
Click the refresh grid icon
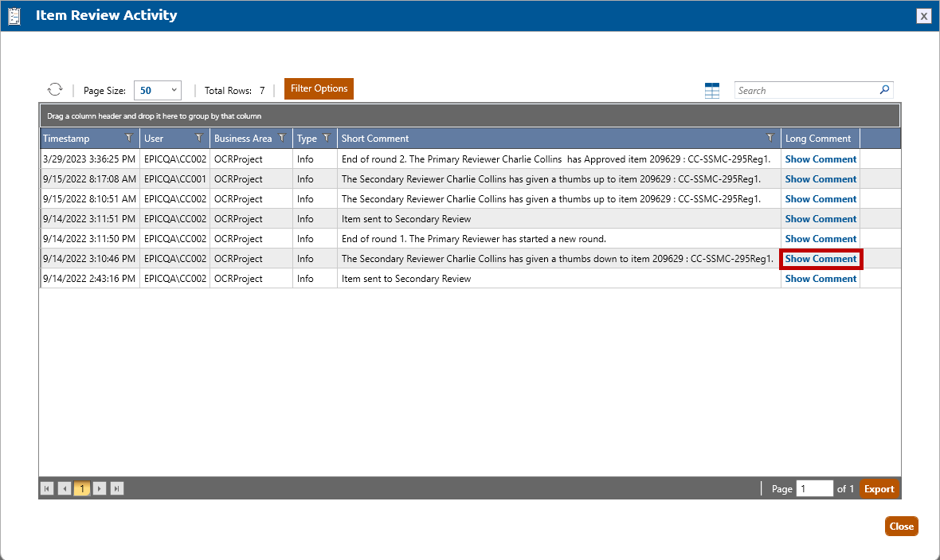pos(55,90)
